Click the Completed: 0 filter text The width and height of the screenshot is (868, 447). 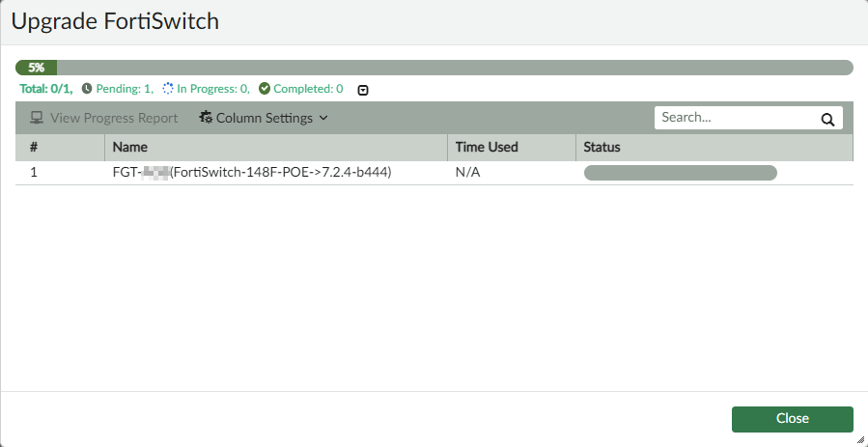pyautogui.click(x=308, y=89)
